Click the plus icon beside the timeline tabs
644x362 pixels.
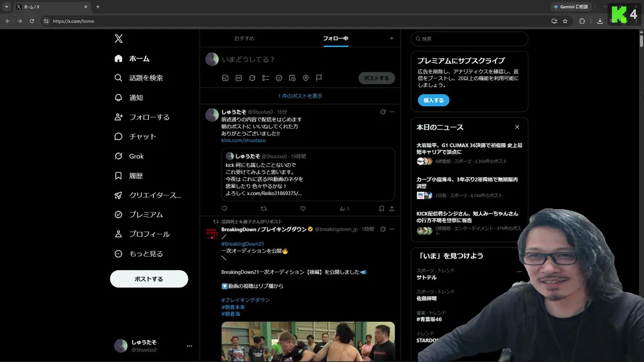coord(391,38)
